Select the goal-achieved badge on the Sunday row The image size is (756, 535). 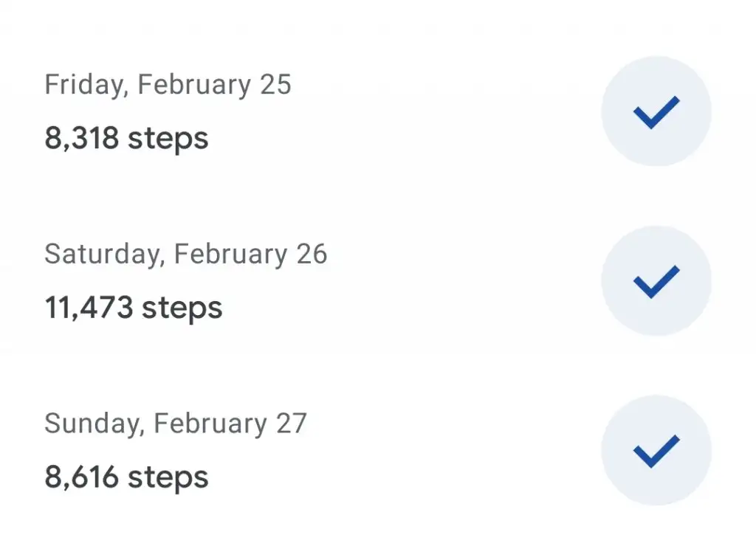pos(656,451)
